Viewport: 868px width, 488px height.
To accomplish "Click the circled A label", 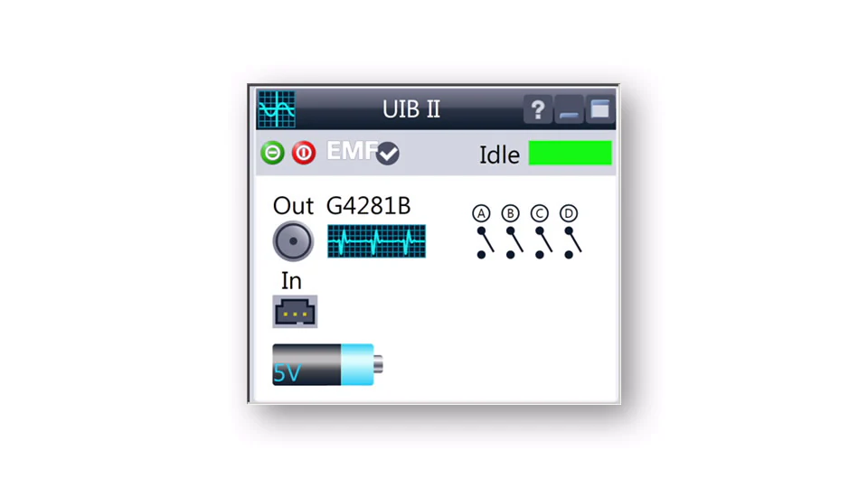I will coord(481,213).
